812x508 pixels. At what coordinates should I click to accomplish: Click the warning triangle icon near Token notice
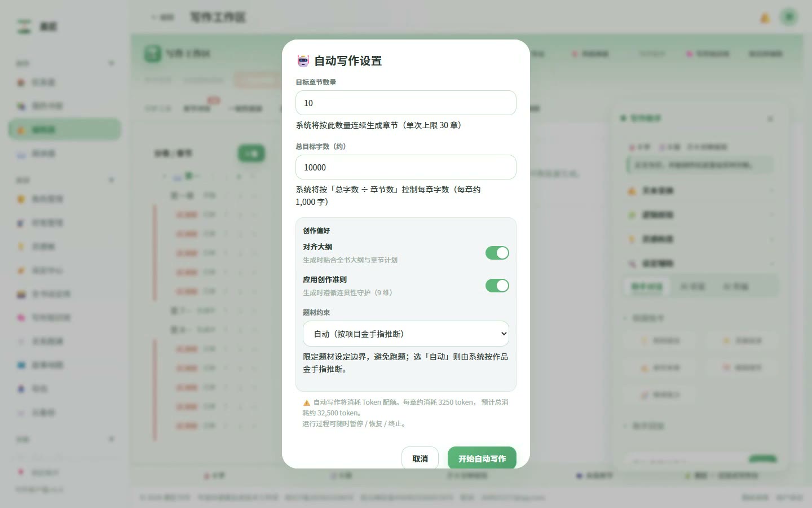[x=306, y=402]
